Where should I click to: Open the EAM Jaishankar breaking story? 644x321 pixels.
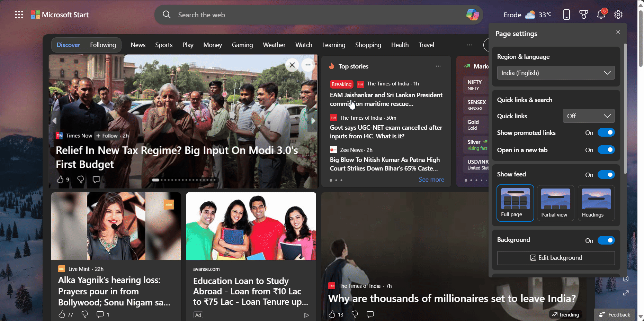pos(386,99)
